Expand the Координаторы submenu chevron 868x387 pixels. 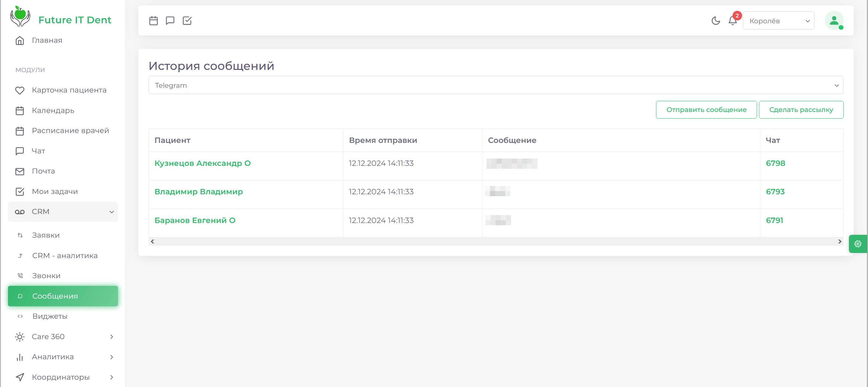point(112,377)
